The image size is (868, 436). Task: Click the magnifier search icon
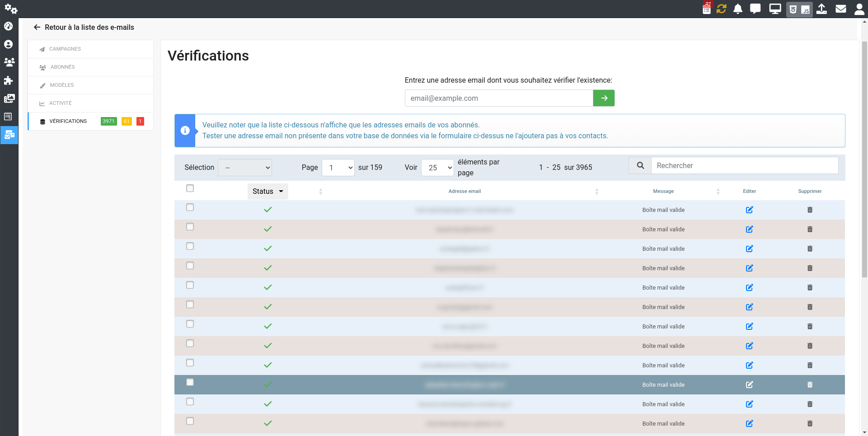(640, 165)
